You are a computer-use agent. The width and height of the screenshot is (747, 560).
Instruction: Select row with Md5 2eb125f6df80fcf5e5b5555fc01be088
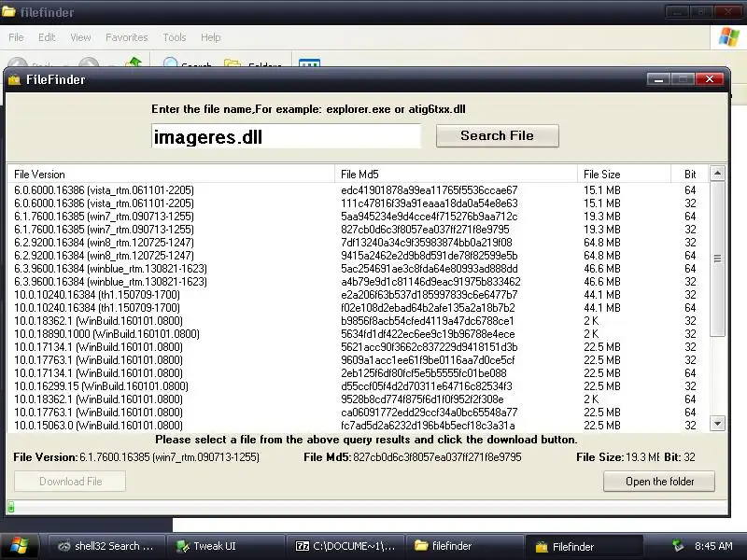pyautogui.click(x=358, y=373)
